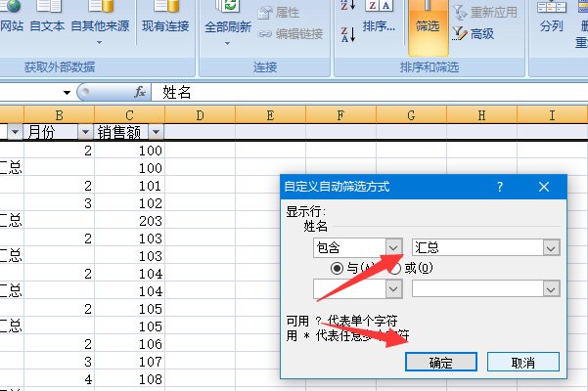The image size is (588, 391).
Task: Select column I header
Action: [553, 115]
